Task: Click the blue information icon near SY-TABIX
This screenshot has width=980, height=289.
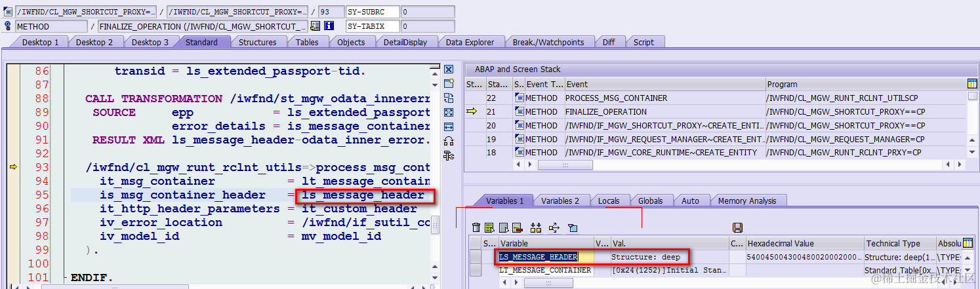Action: pos(329,26)
